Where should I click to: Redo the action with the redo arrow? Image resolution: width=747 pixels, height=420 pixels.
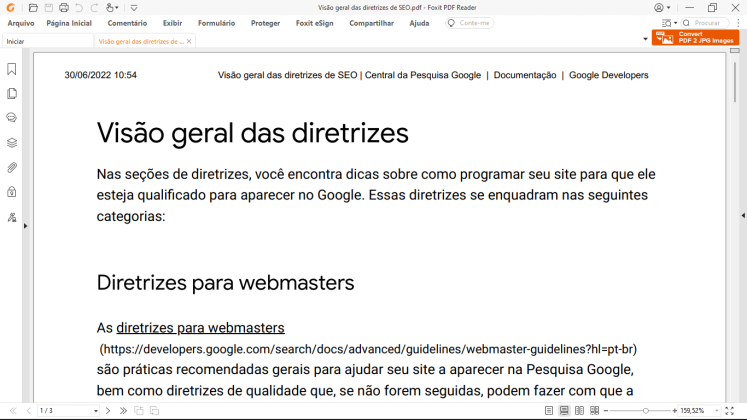tap(94, 8)
